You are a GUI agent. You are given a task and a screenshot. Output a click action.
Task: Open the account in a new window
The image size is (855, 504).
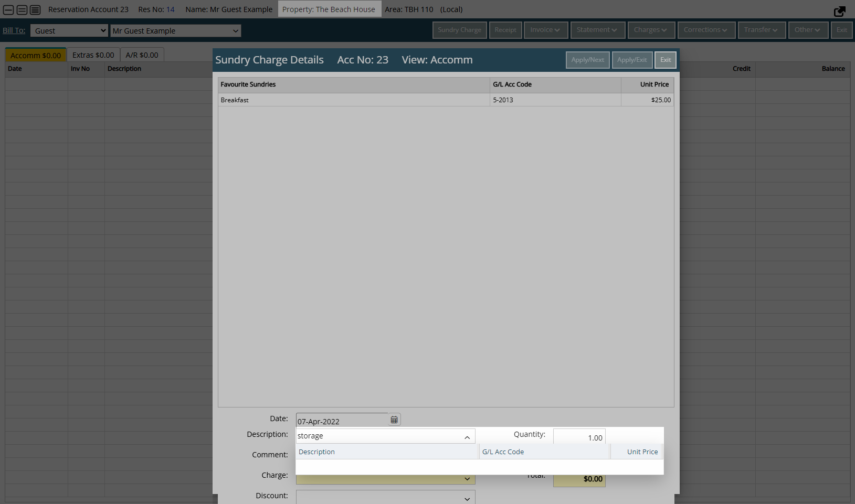point(839,11)
